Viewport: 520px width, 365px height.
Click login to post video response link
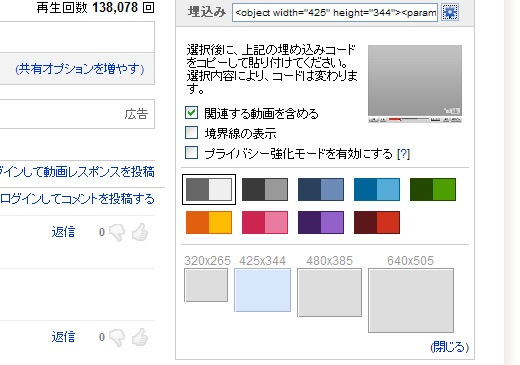coord(77,172)
